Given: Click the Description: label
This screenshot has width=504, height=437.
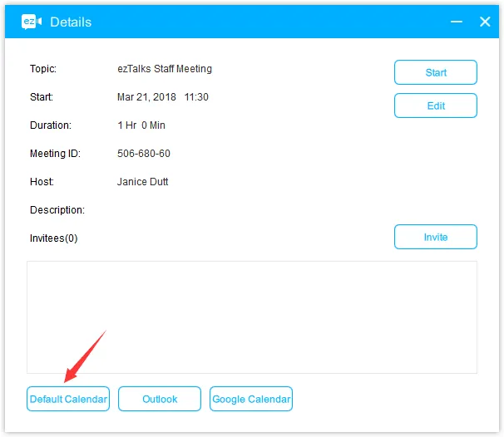Looking at the screenshot, I should click(57, 210).
